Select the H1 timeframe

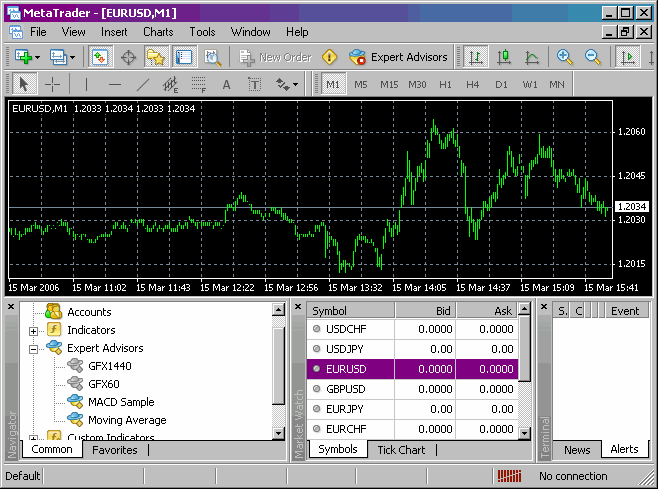(x=445, y=84)
